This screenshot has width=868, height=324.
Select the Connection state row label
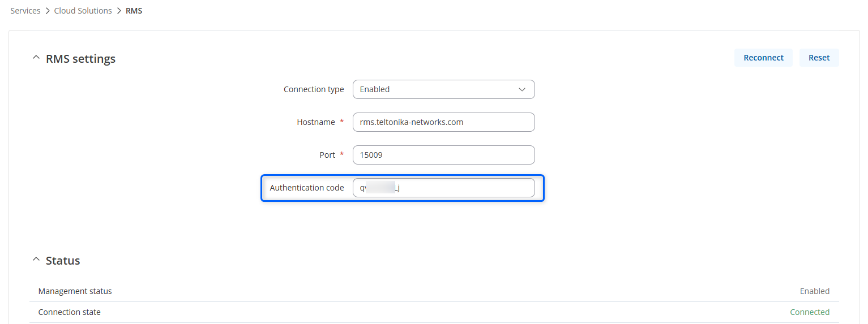pos(69,312)
